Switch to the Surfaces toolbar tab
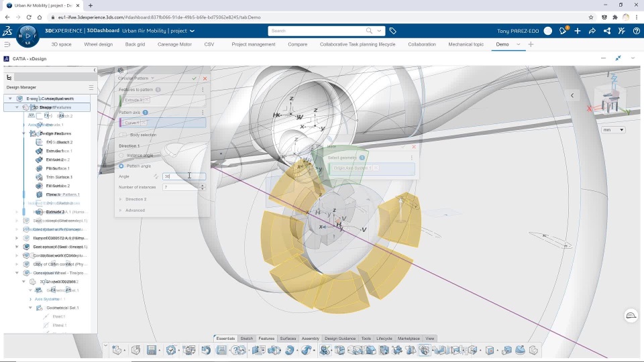The height and width of the screenshot is (362, 644). tap(288, 339)
